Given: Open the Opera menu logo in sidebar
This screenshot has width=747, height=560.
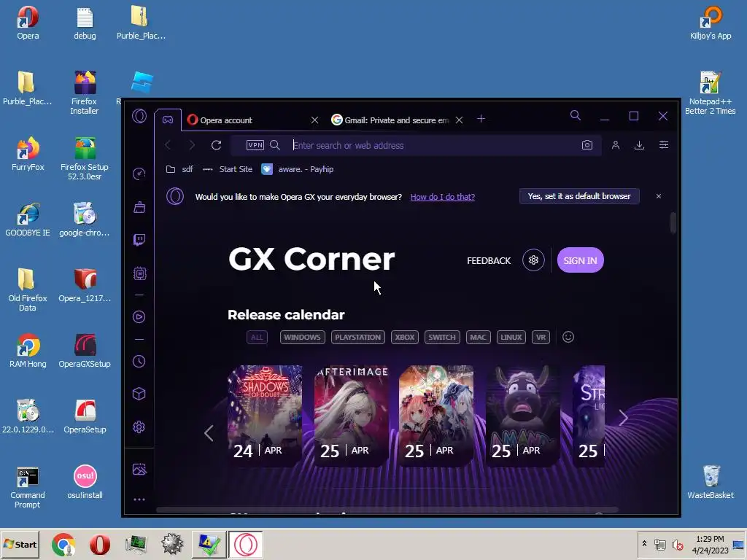Looking at the screenshot, I should (x=139, y=116).
